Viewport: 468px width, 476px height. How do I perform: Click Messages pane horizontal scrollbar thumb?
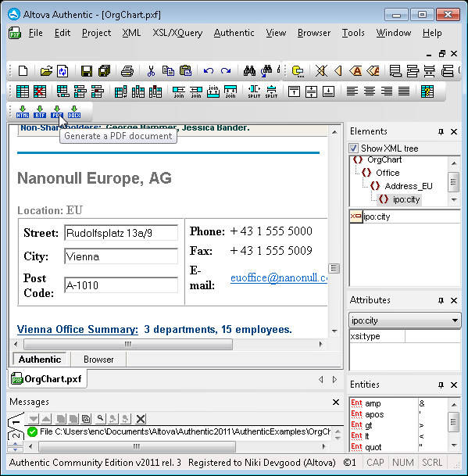pyautogui.click(x=138, y=446)
